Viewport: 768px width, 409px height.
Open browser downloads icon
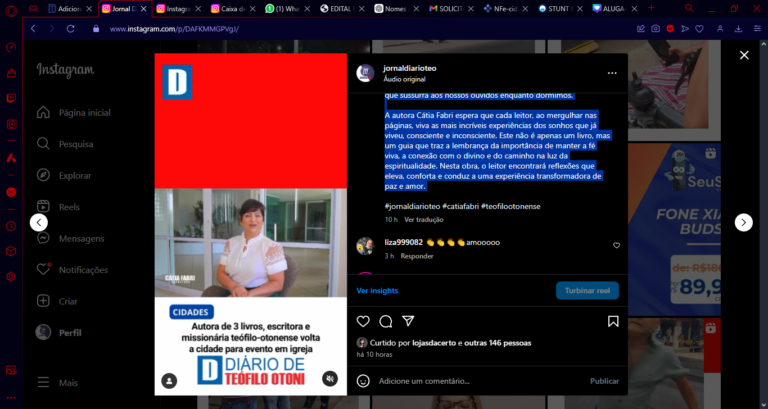738,29
